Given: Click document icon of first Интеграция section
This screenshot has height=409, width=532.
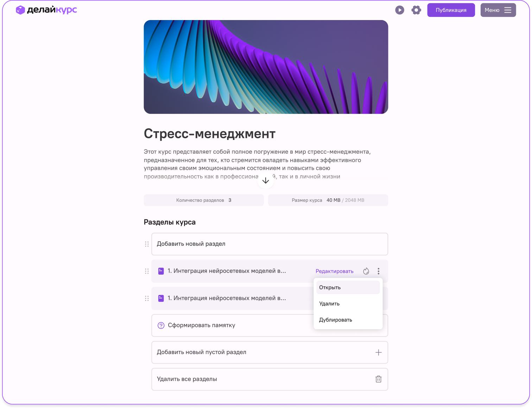Looking at the screenshot, I should pos(161,271).
